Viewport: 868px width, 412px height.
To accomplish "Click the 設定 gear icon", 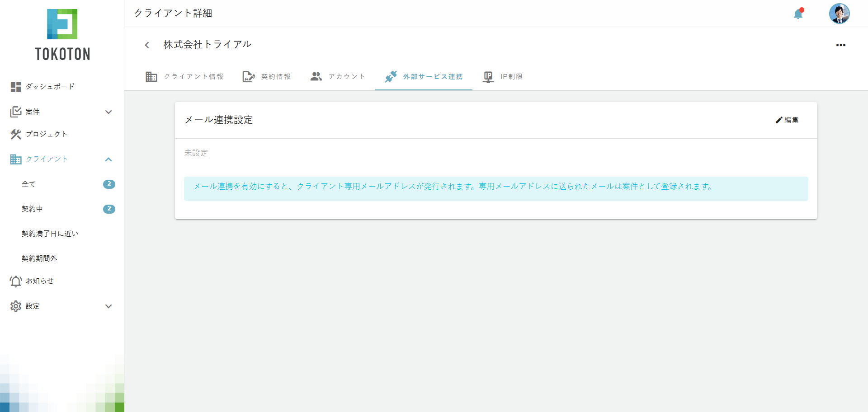I will (16, 306).
